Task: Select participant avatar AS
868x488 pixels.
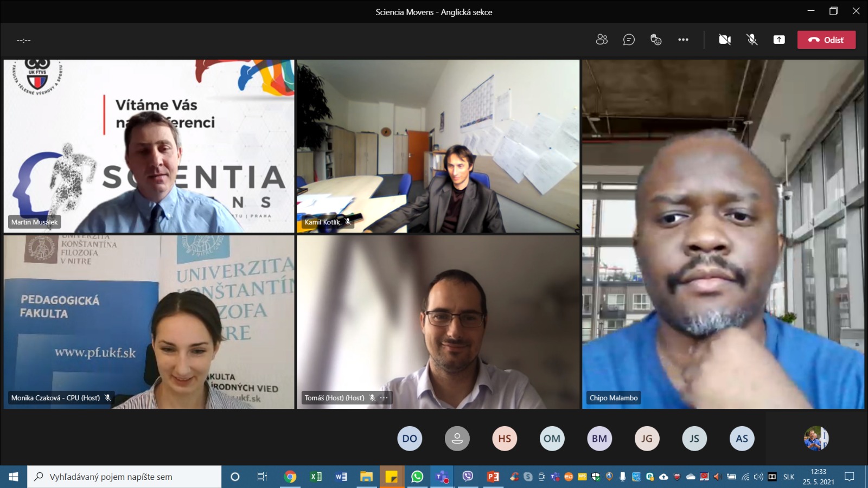Action: pyautogui.click(x=742, y=439)
